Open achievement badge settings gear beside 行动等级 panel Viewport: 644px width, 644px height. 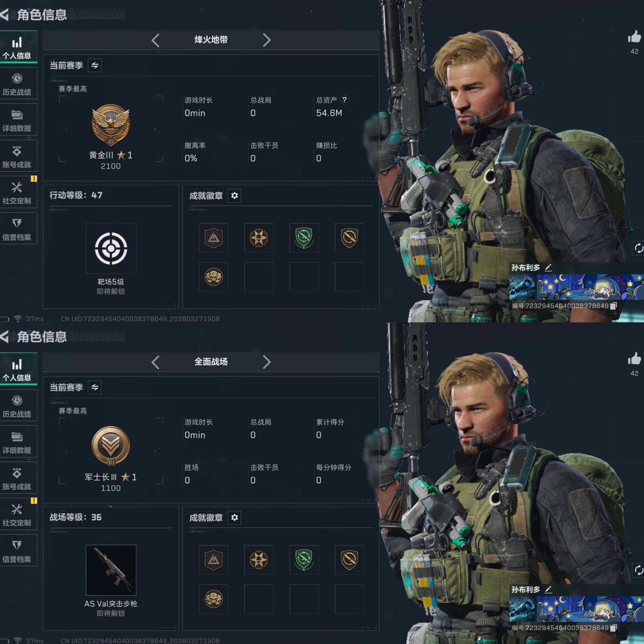click(234, 196)
